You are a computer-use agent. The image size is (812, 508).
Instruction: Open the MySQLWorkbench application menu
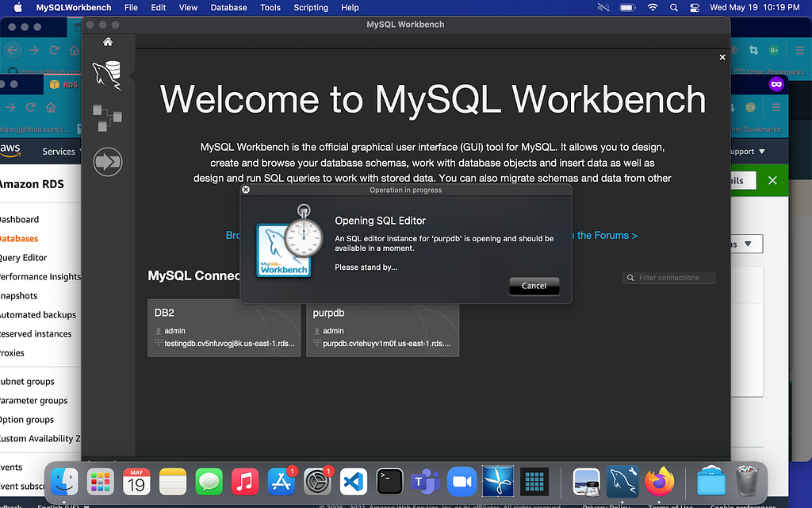point(74,7)
